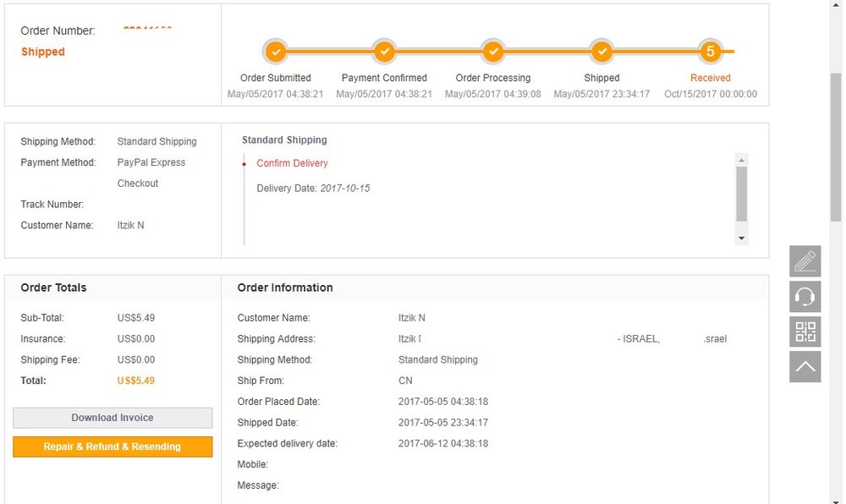Open the headset customer support icon
Screen dimensions: 846x504
[x=805, y=297]
